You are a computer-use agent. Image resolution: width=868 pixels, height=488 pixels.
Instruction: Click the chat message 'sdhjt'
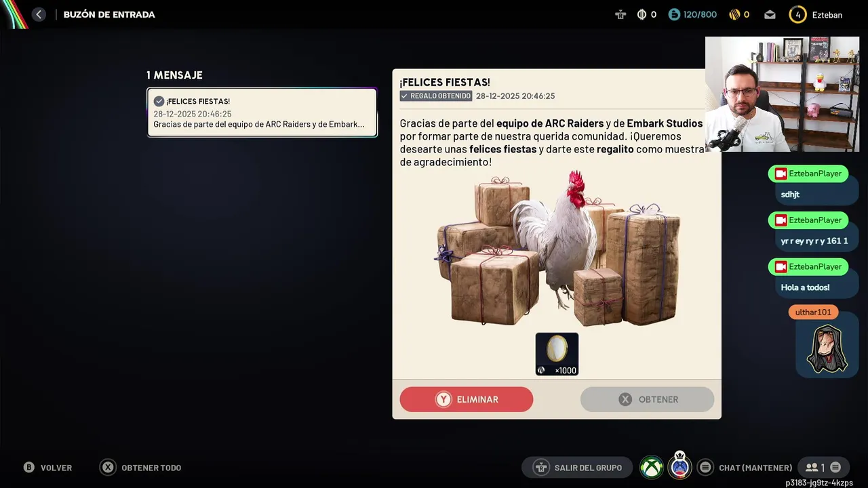pyautogui.click(x=790, y=195)
